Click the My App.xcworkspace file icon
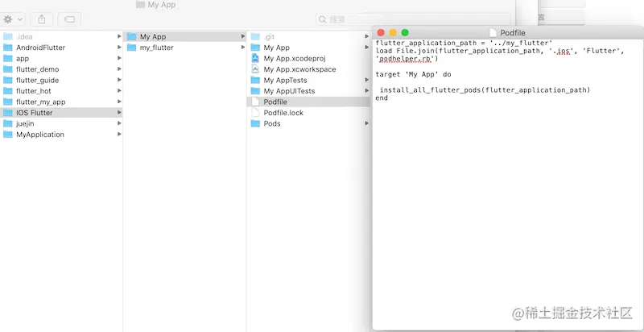The width and height of the screenshot is (644, 332). [255, 69]
